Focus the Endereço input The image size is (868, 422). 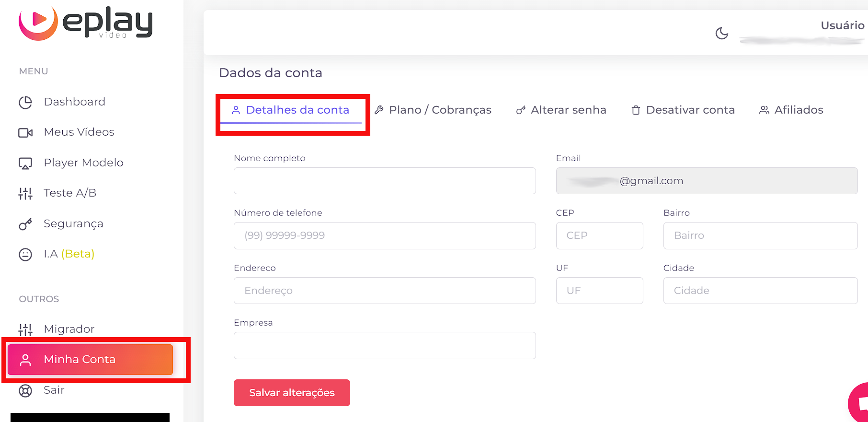point(385,291)
